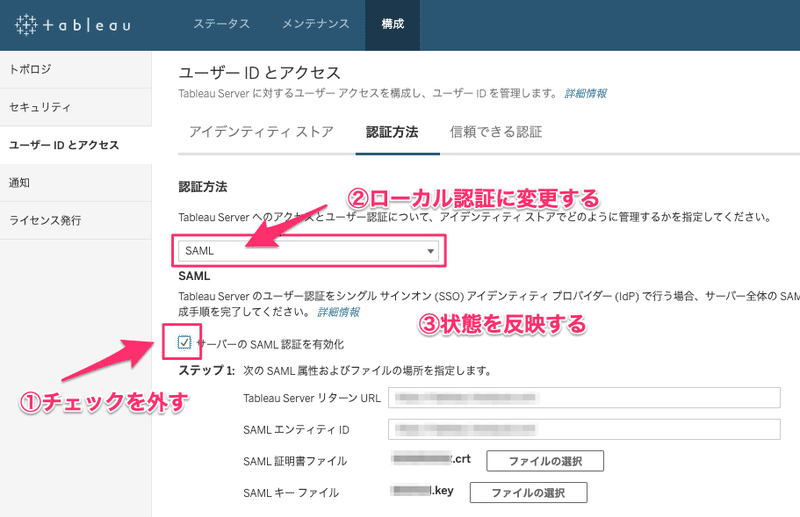Open the ステータス top menu
The height and width of the screenshot is (517, 800).
click(x=221, y=24)
